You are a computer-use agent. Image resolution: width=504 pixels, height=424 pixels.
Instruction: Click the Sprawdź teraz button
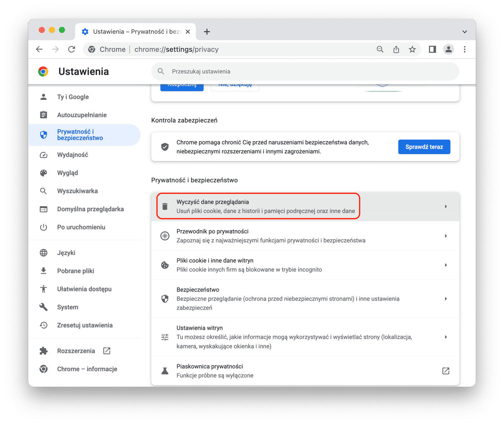pyautogui.click(x=424, y=147)
